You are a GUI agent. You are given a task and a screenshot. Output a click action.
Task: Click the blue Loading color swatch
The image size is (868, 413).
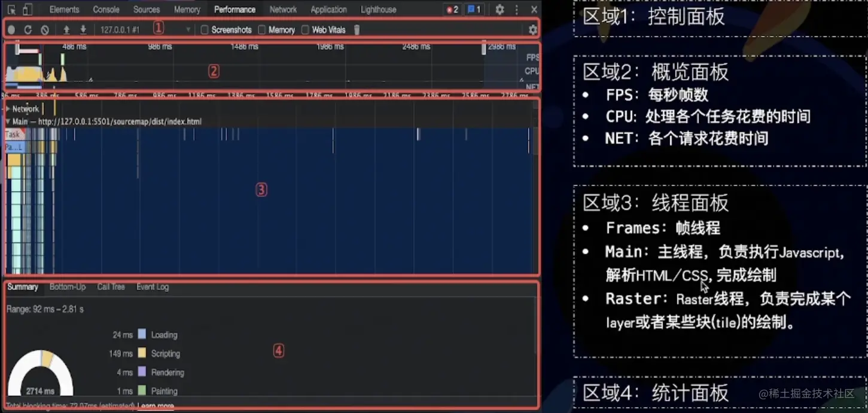tap(142, 334)
